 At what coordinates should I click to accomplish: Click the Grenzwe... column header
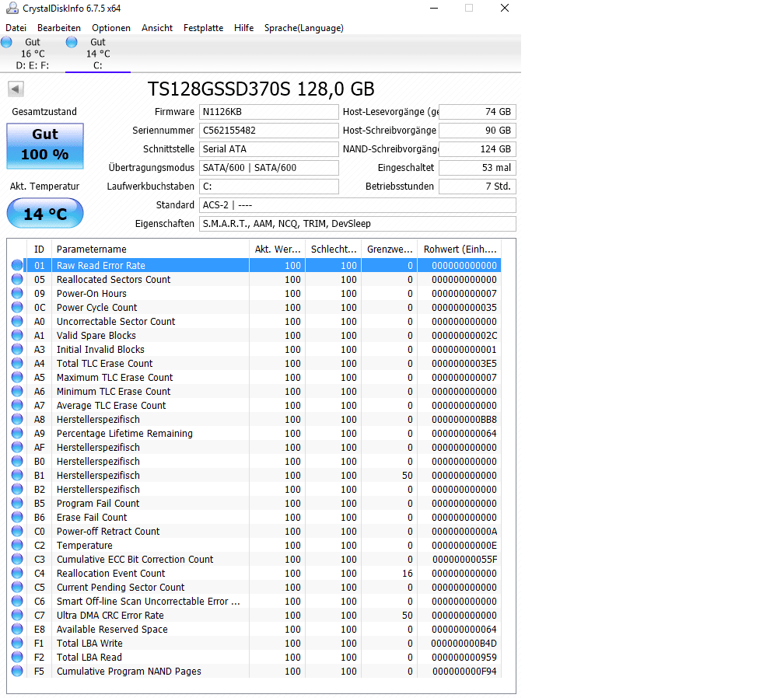click(x=390, y=249)
